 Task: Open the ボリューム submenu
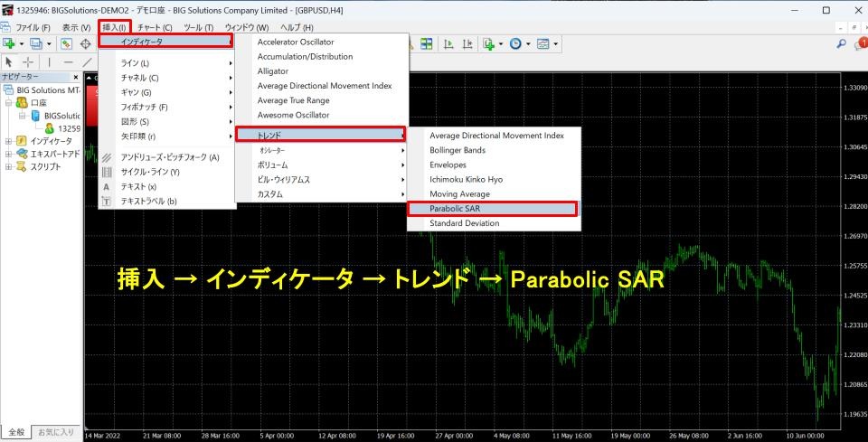(x=322, y=165)
